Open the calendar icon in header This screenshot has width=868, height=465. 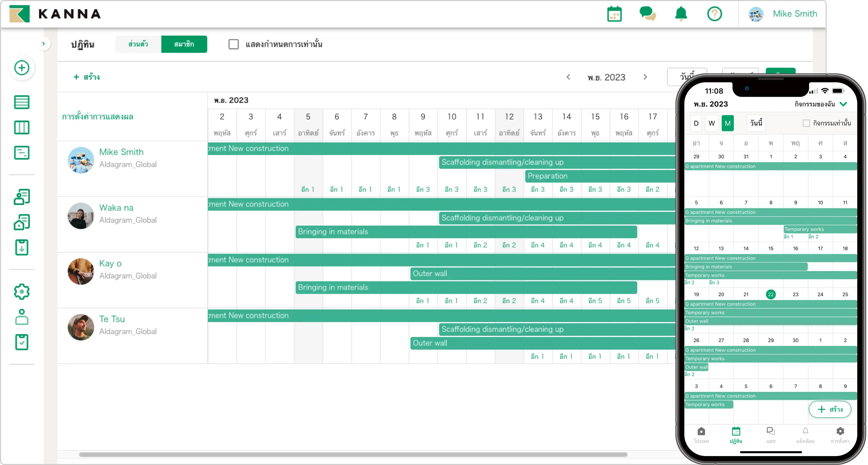(x=614, y=14)
